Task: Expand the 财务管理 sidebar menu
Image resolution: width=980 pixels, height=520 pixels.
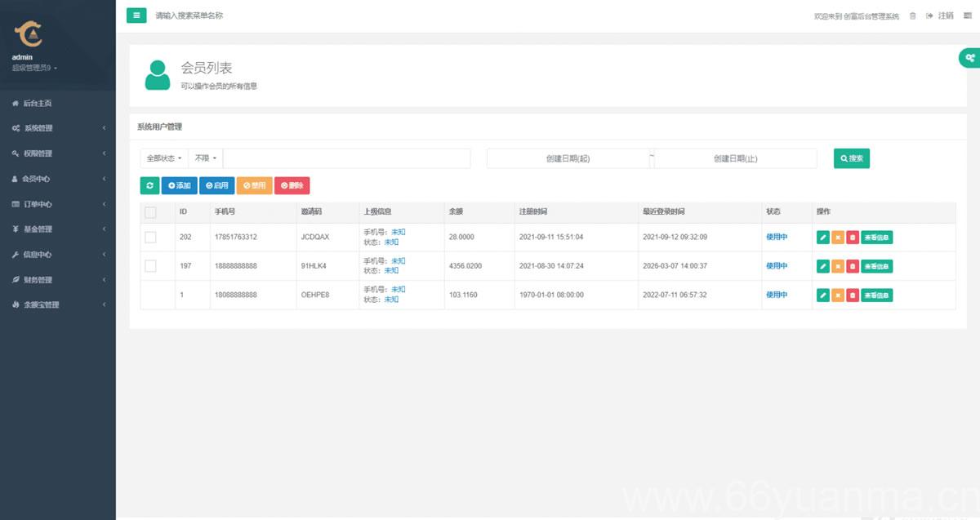Action: point(58,280)
